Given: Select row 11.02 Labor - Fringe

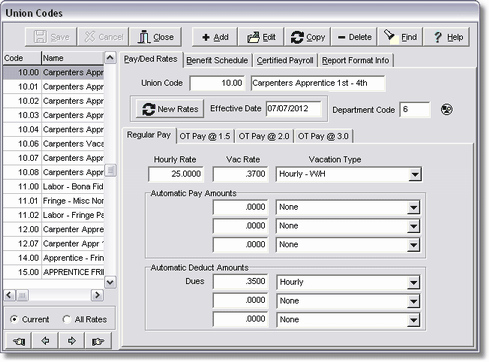Looking at the screenshot, I should pos(54,215).
